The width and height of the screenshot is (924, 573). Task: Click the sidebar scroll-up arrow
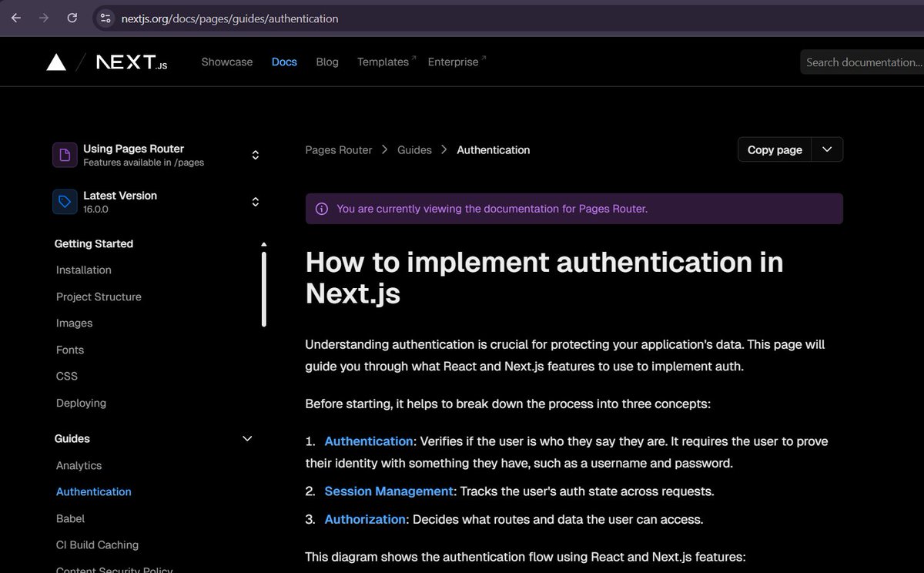tap(264, 244)
